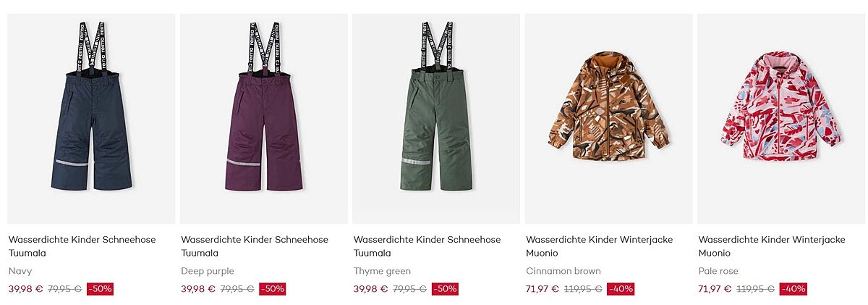Viewport: 868px width, 305px height.
Task: Click the 39,98 € price of Thyme green pants
Action: tap(370, 288)
